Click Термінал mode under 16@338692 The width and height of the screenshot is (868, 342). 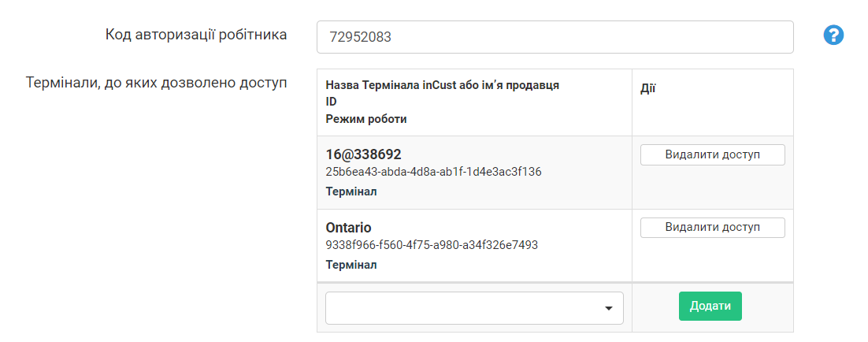coord(351,191)
